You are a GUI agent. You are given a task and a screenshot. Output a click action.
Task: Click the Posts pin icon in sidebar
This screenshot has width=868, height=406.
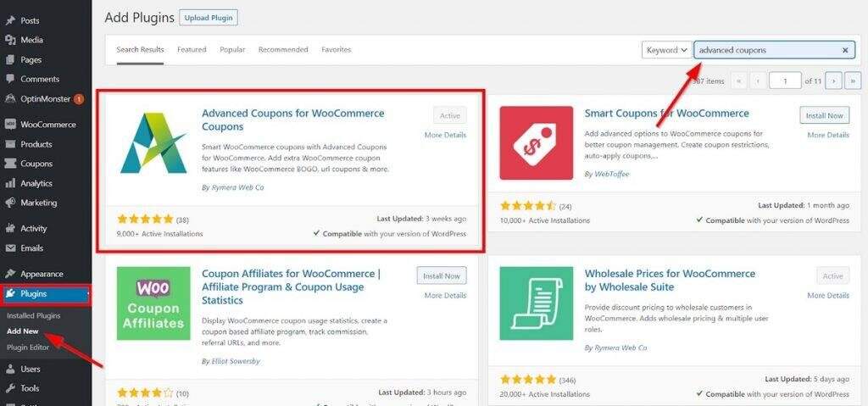click(x=10, y=20)
